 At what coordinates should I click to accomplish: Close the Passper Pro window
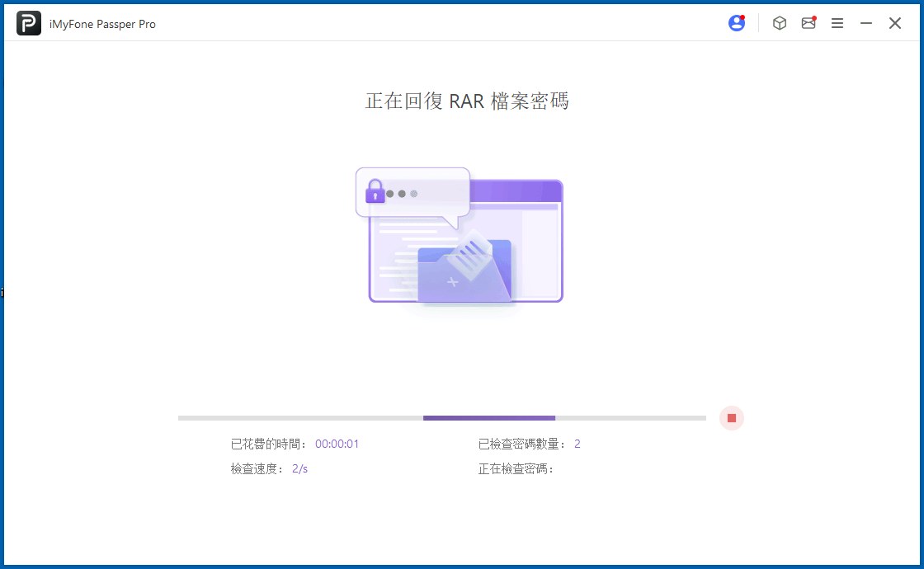(894, 24)
